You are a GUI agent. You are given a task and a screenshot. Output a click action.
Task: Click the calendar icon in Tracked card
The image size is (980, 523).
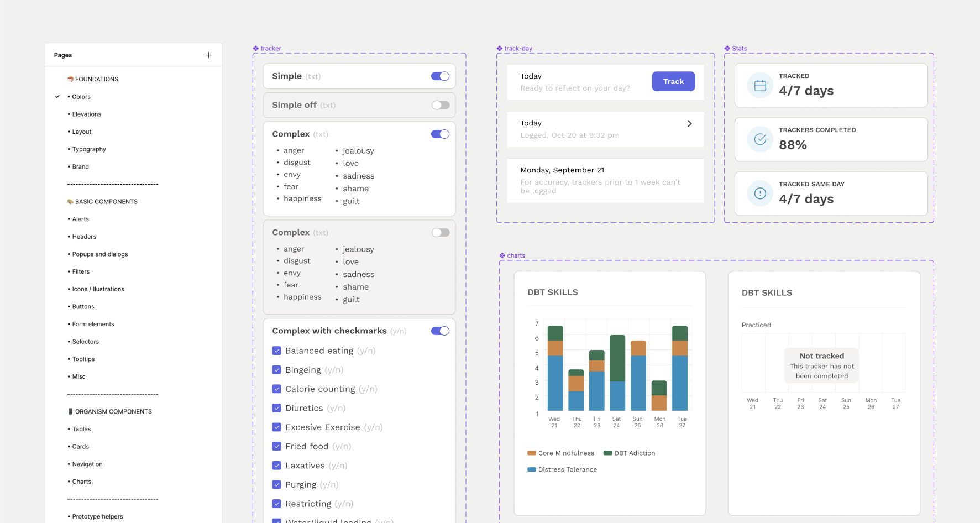coord(760,86)
